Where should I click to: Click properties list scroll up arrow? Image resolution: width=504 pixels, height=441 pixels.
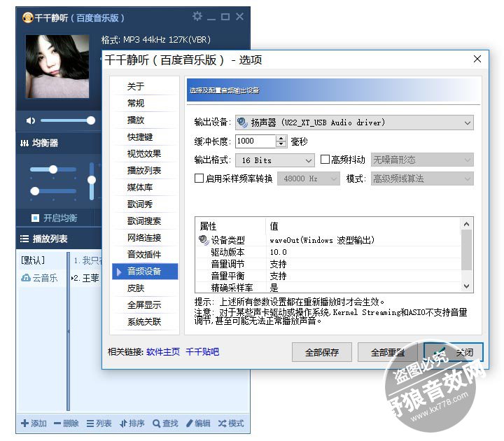pos(467,224)
